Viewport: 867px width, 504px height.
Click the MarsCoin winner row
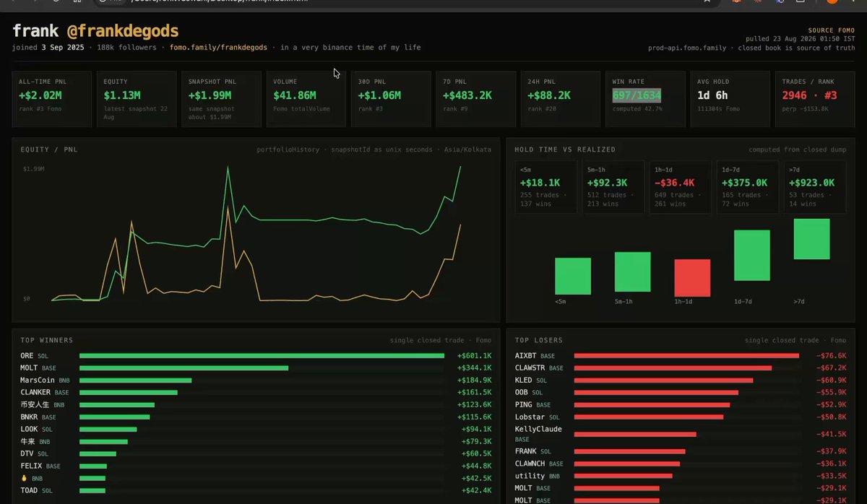pos(256,381)
